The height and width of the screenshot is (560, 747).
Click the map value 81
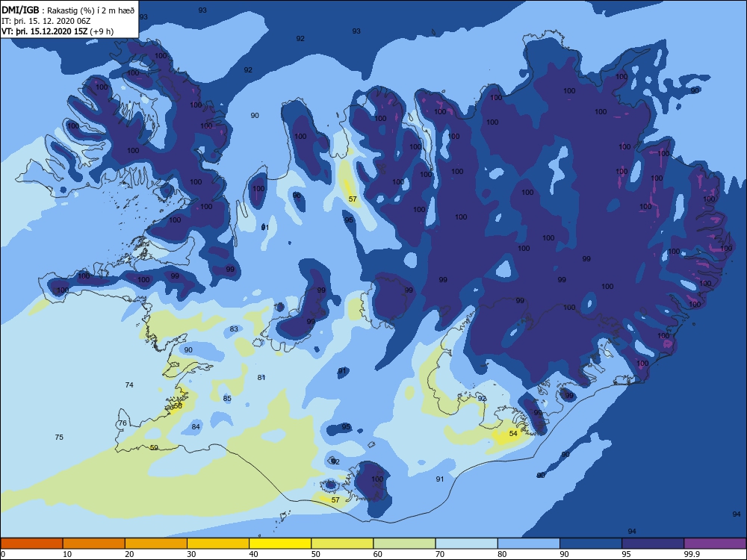[261, 378]
